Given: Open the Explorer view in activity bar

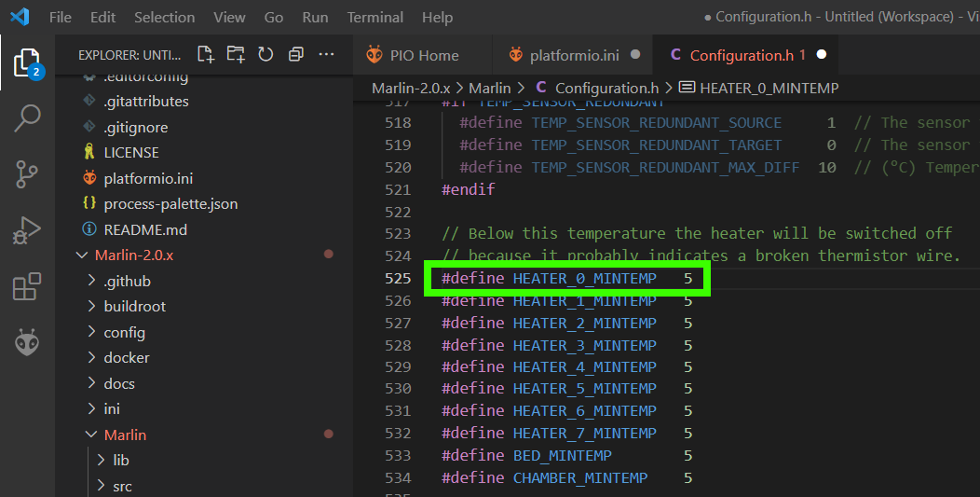Looking at the screenshot, I should 27,62.
